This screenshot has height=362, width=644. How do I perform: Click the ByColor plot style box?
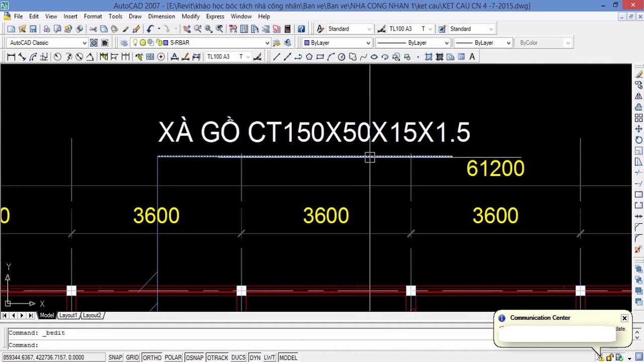point(545,43)
